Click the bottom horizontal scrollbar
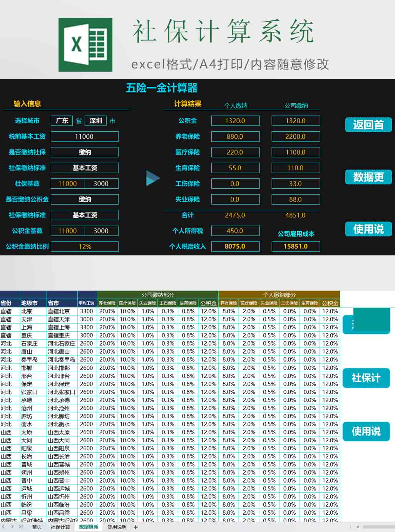 pos(378,527)
